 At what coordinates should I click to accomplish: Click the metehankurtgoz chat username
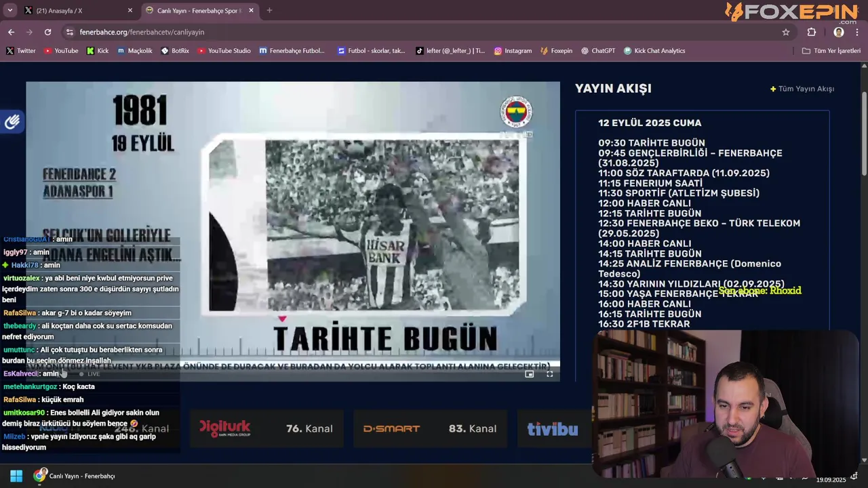[x=31, y=386]
